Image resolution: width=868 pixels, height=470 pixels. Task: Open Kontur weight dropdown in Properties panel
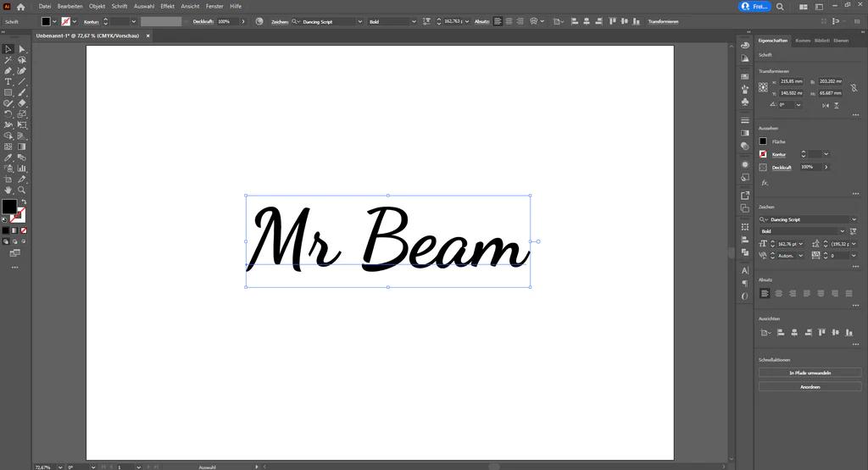pos(826,154)
